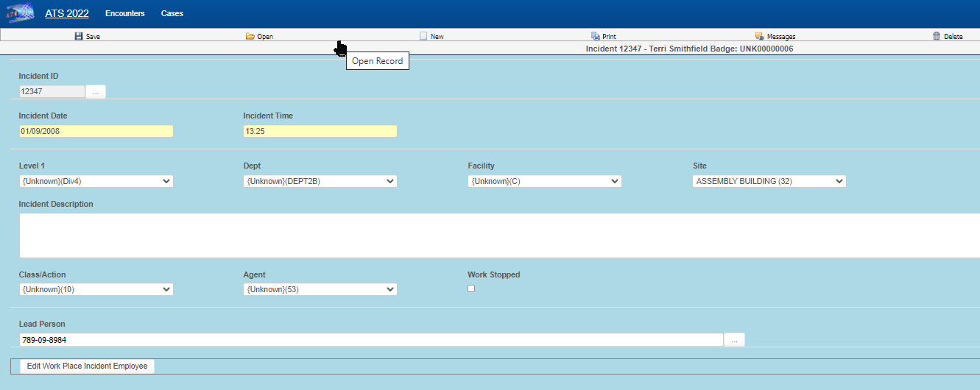Click the ATS logo icon
This screenshot has width=980, height=390.
21,13
